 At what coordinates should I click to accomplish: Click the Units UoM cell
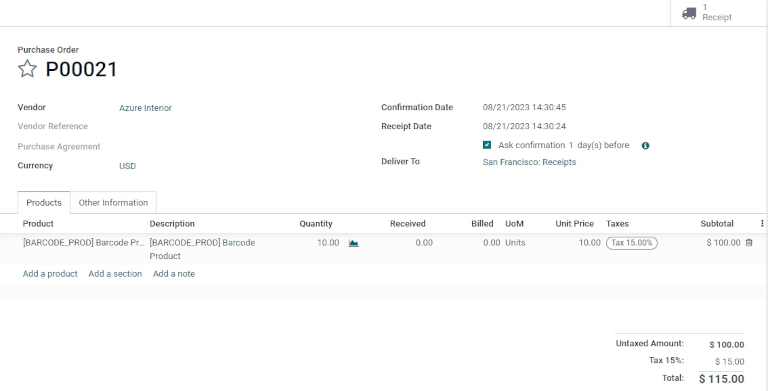515,243
